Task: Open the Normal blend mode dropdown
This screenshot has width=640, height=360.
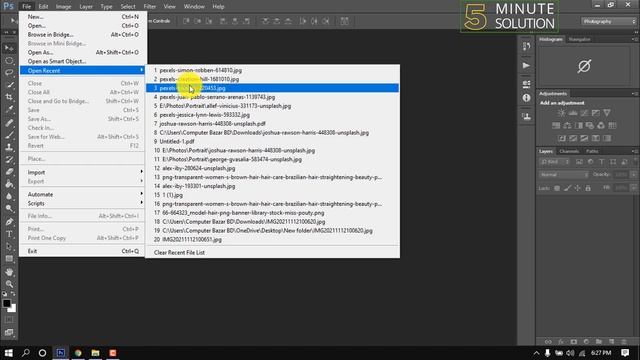Action: [x=563, y=175]
